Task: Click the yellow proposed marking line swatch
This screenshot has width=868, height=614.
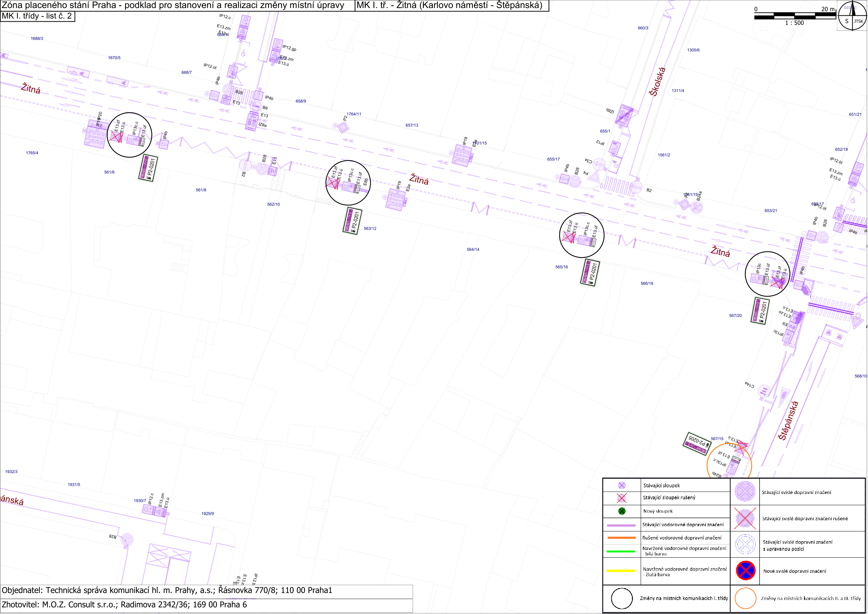Action: tap(621, 571)
